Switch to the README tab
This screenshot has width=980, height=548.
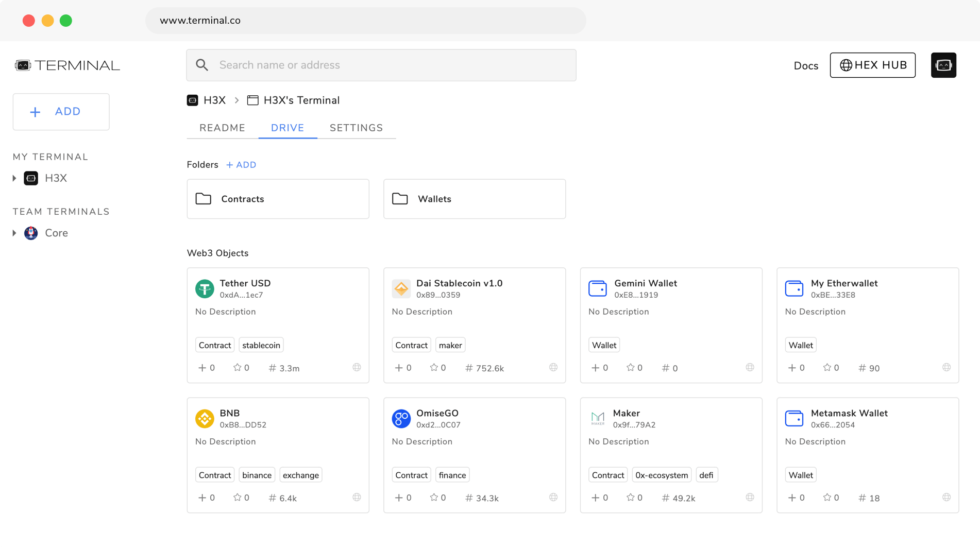(222, 128)
